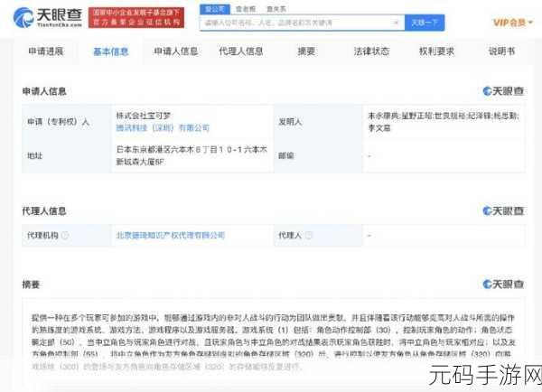Clear the search box with X icon
This screenshot has height=392, width=542.
pyautogui.click(x=397, y=23)
